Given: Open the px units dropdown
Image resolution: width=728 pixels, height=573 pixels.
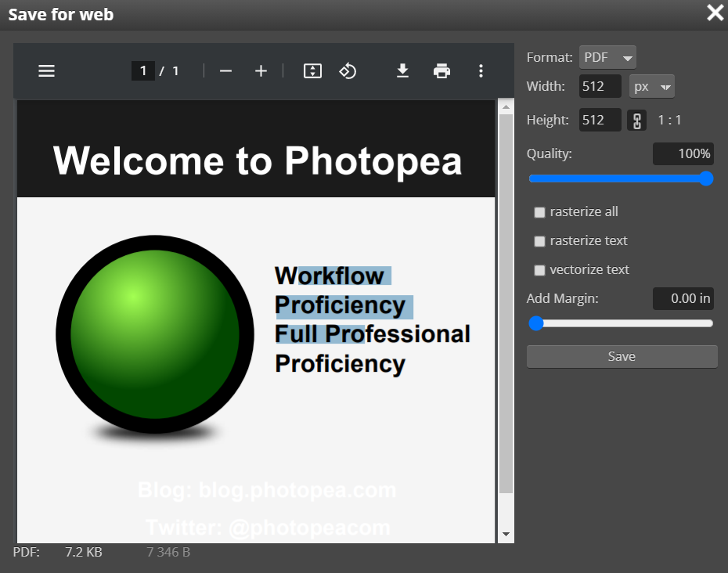Looking at the screenshot, I should pos(651,86).
